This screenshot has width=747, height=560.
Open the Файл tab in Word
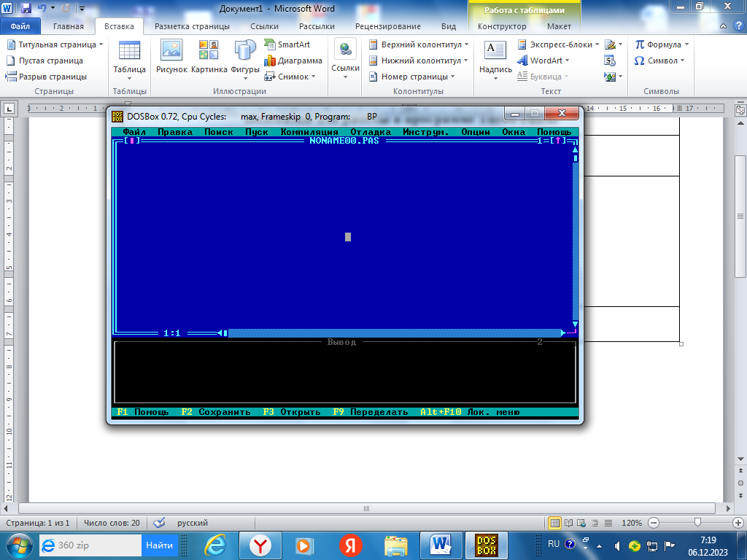(x=20, y=26)
